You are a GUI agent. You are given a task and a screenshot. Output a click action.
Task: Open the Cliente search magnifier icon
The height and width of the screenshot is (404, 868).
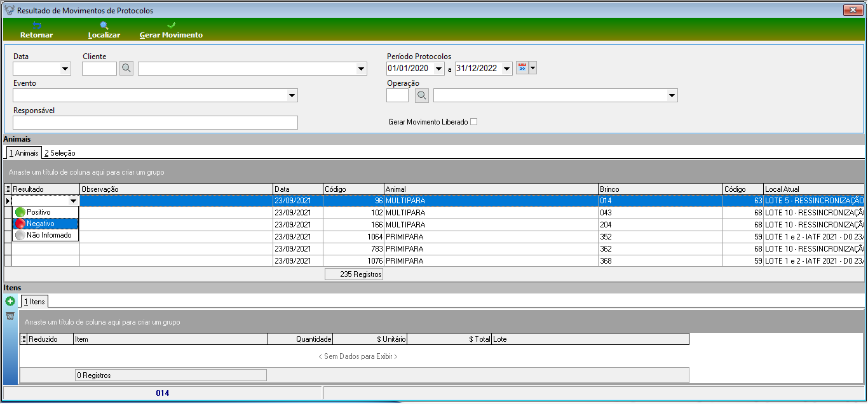[126, 69]
